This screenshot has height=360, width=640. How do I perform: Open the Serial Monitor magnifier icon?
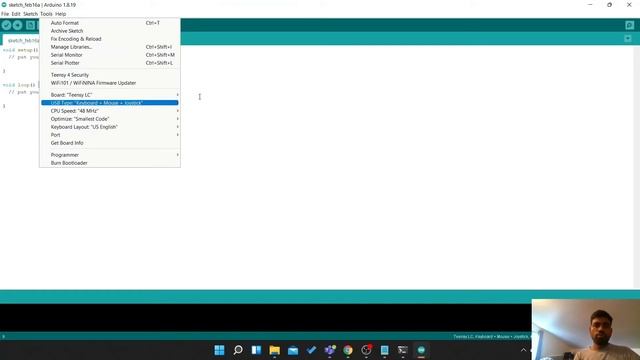coord(629,25)
